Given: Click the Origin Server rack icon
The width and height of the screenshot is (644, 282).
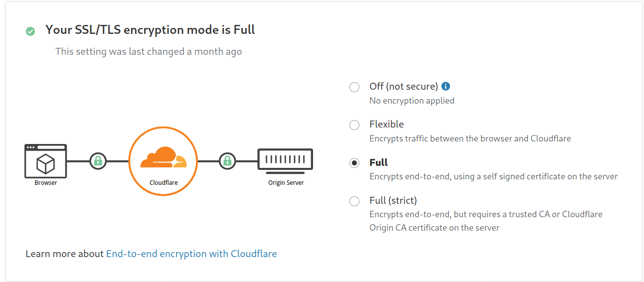Looking at the screenshot, I should [x=285, y=160].
